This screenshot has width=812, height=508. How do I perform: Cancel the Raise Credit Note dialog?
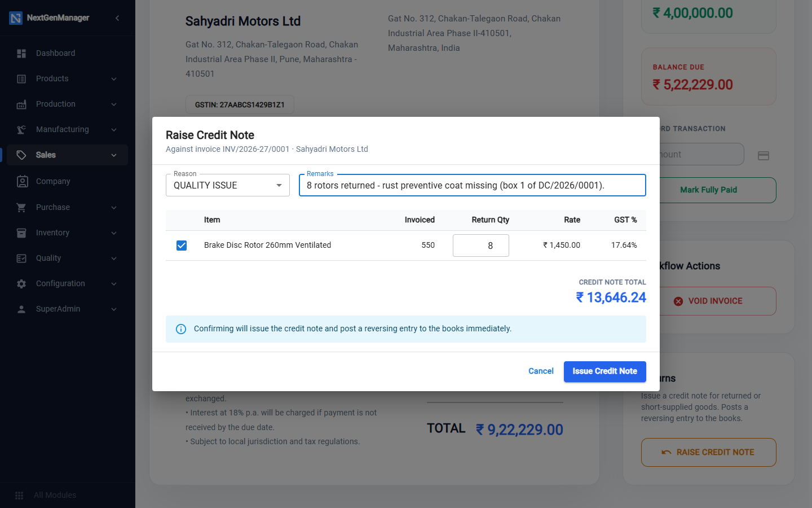[541, 371]
